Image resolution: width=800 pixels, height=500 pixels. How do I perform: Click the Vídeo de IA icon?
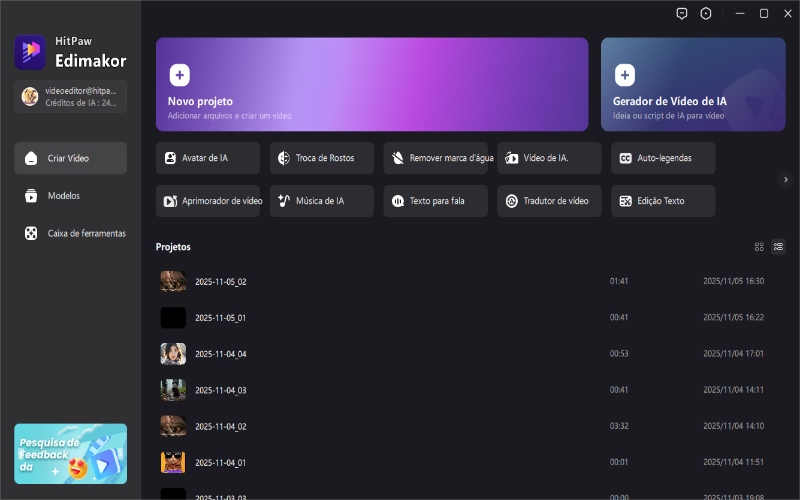coord(511,158)
